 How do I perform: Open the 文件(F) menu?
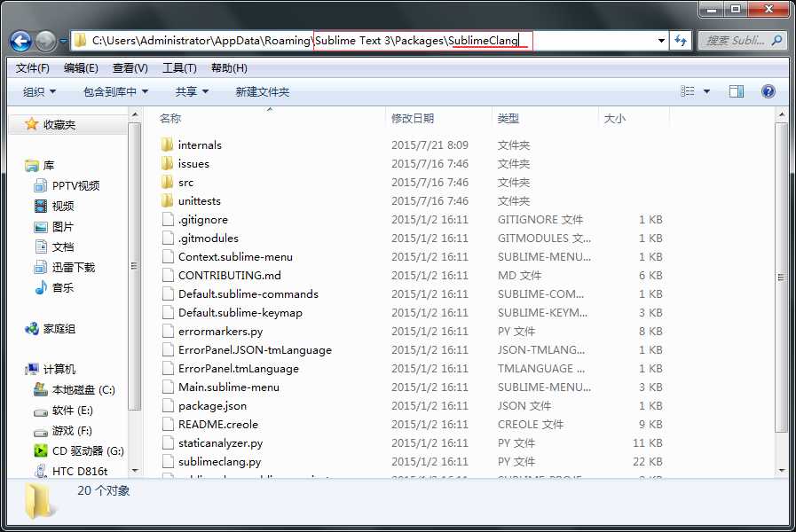(33, 68)
